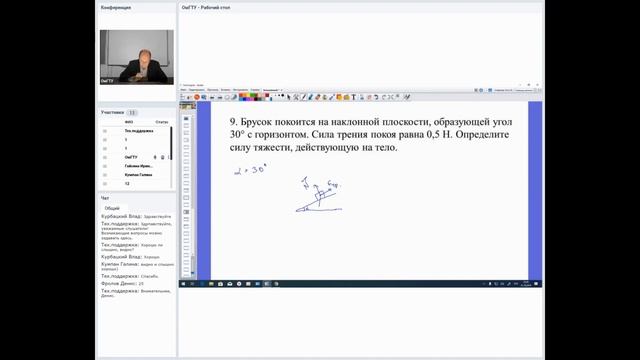
Task: Select the eraser tool
Action: [318, 97]
